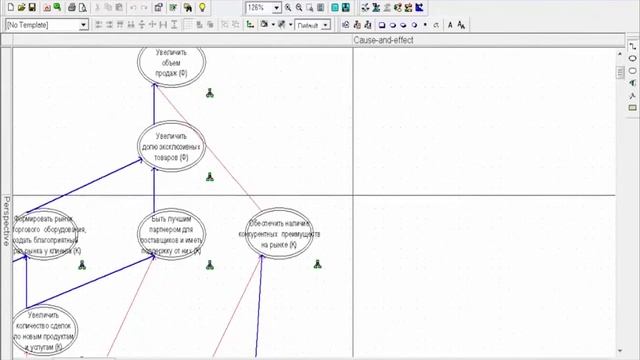Click the blue chart icon in top toolbar
The image size is (640, 360).
(419, 7)
